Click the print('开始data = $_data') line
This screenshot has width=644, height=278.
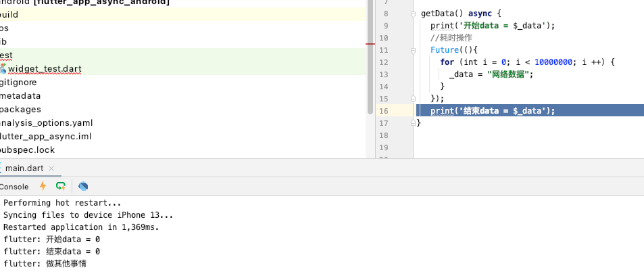tap(493, 26)
